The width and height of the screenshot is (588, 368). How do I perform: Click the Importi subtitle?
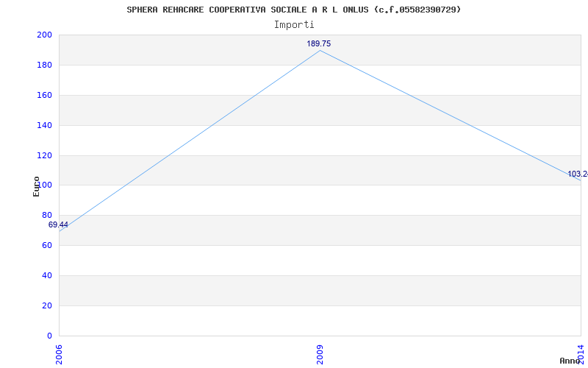click(x=294, y=25)
